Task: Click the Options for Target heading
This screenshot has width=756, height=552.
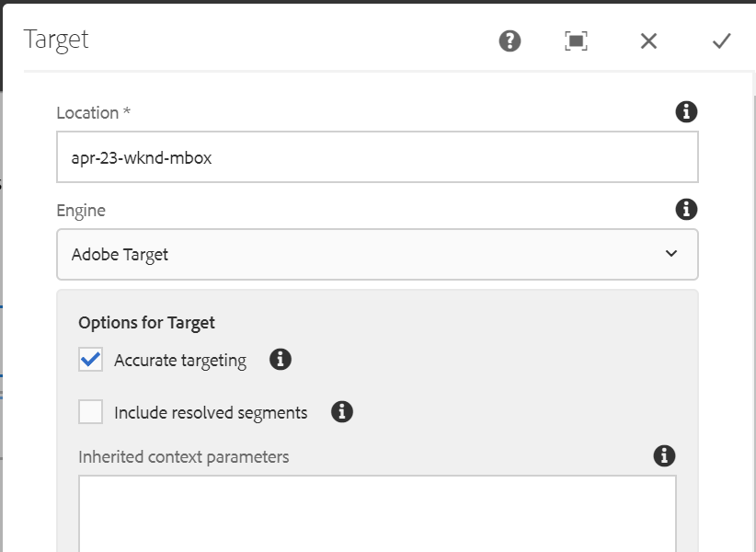Action: [146, 323]
